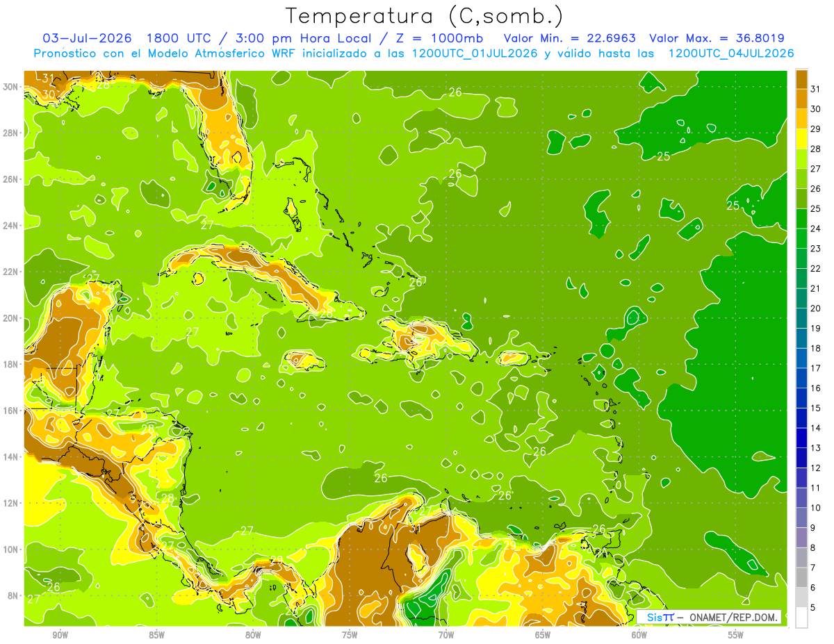This screenshot has height=644, width=834.
Task: Click the legend scale label '12'
Action: tap(816, 468)
